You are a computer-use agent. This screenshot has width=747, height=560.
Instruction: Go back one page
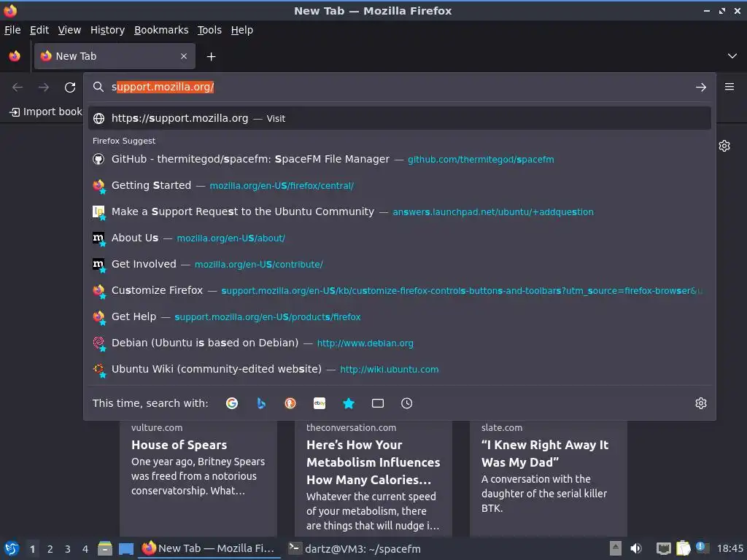18,87
